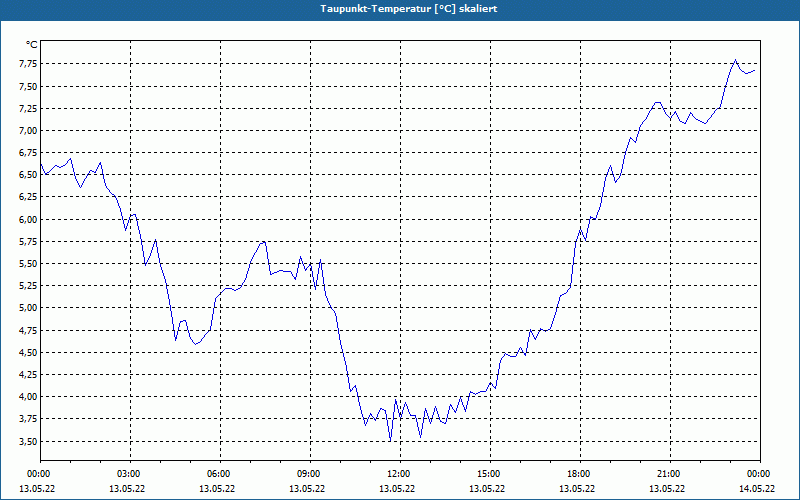Select the 3,50 y-axis value
Image resolution: width=800 pixels, height=500 pixels.
click(29, 441)
